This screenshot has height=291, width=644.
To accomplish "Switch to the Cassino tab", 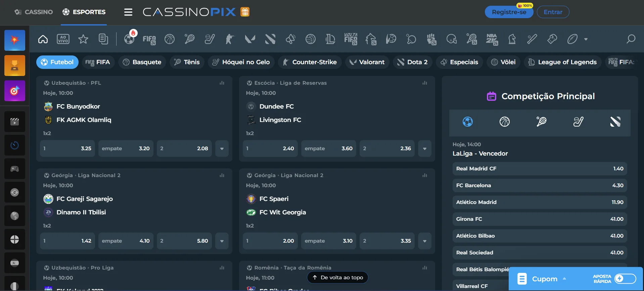I will pyautogui.click(x=34, y=12).
